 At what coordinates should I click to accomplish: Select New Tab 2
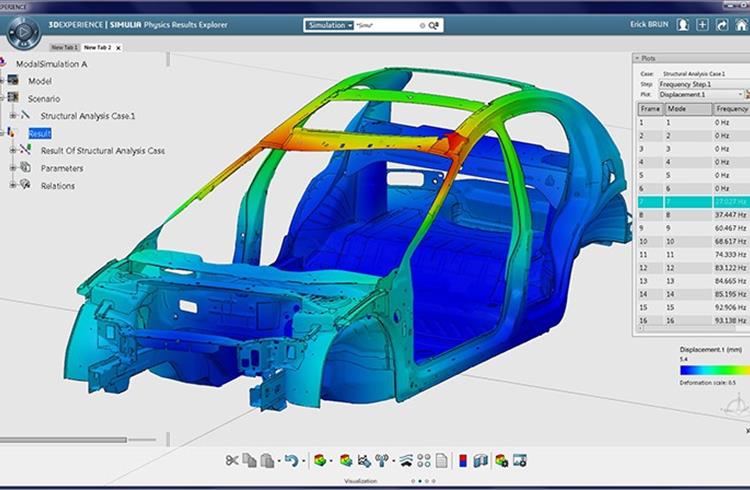tap(98, 47)
